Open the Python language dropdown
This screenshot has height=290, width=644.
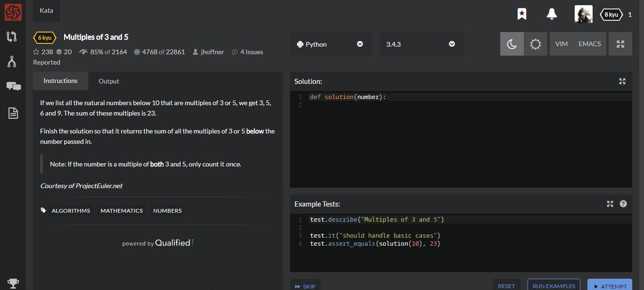[x=330, y=44]
